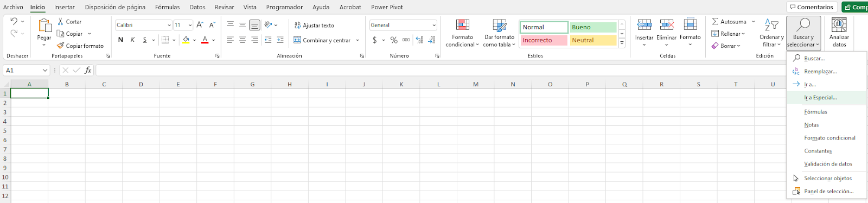Align cell text to the right

pos(254,40)
